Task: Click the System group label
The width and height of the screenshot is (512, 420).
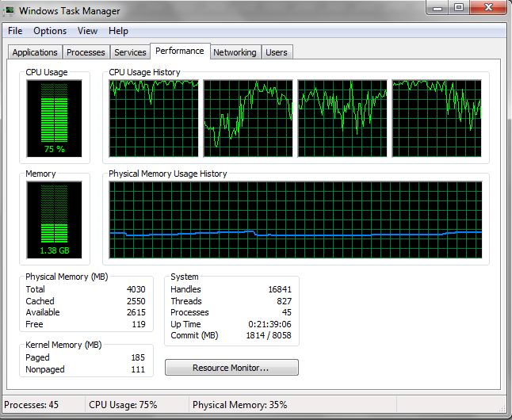Action: (x=185, y=277)
